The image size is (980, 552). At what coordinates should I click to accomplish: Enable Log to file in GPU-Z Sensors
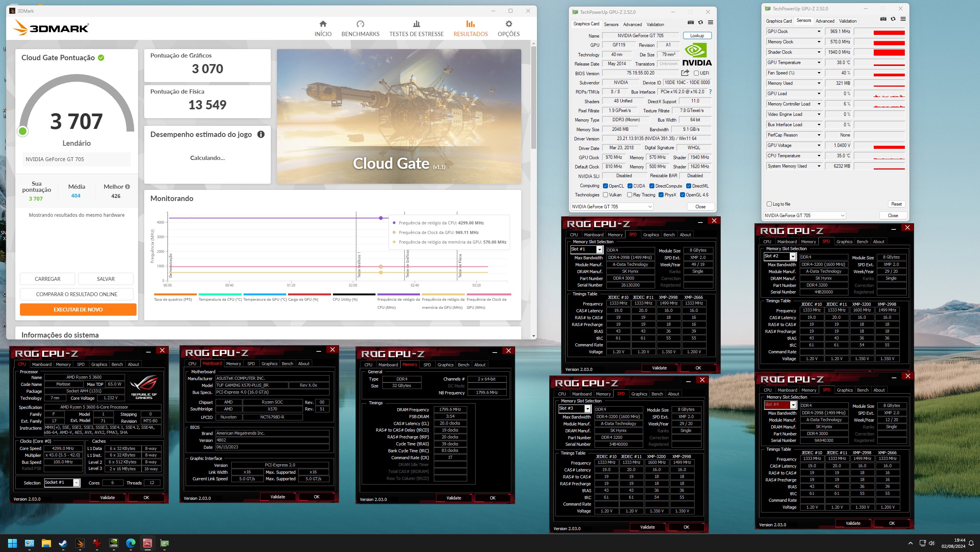(769, 204)
